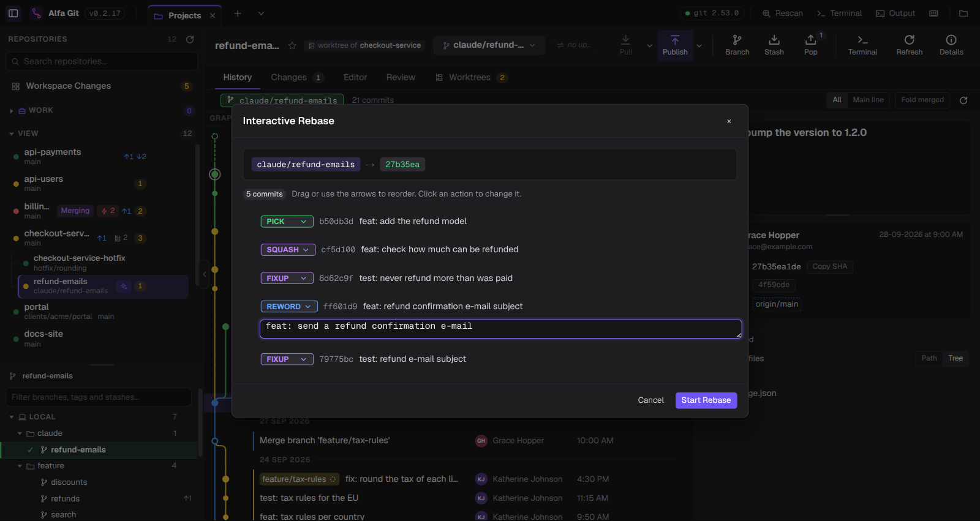
Task: Change the REWORD action for ff601d9
Action: (x=289, y=307)
